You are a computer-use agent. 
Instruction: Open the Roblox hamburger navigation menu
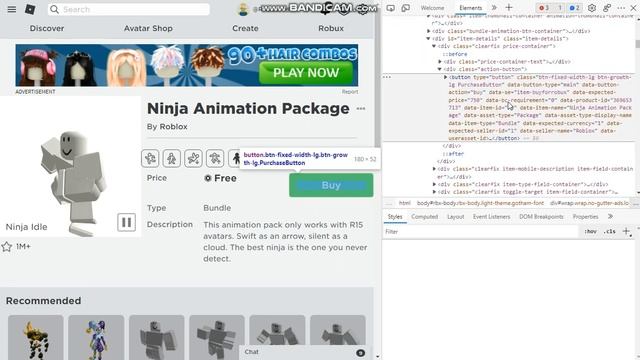point(12,9)
